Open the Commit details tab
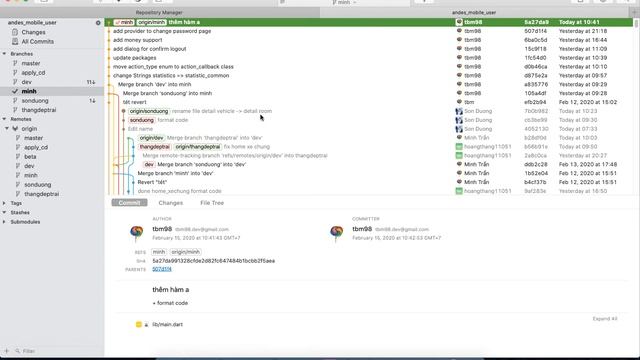The image size is (640, 360). tap(129, 202)
